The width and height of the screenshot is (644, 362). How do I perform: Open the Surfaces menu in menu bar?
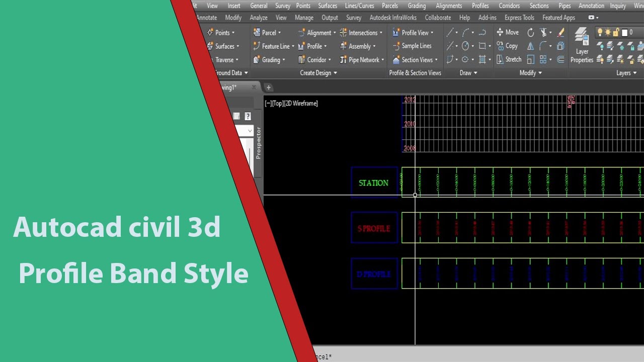tap(328, 6)
